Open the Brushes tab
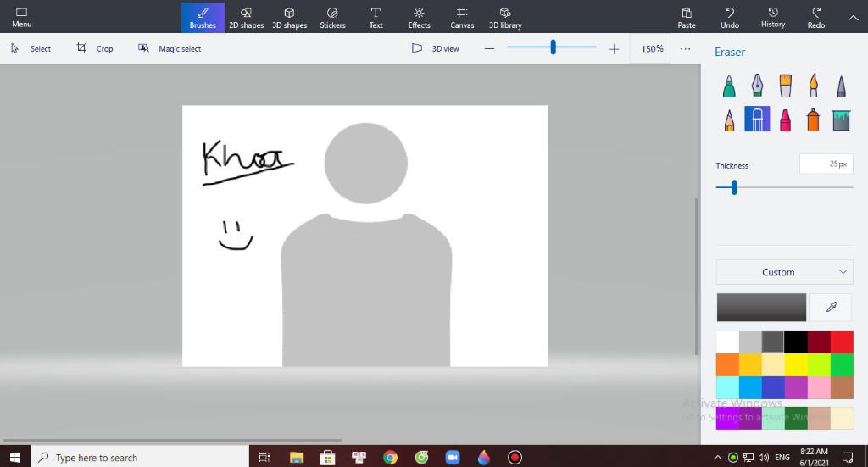 203,18
